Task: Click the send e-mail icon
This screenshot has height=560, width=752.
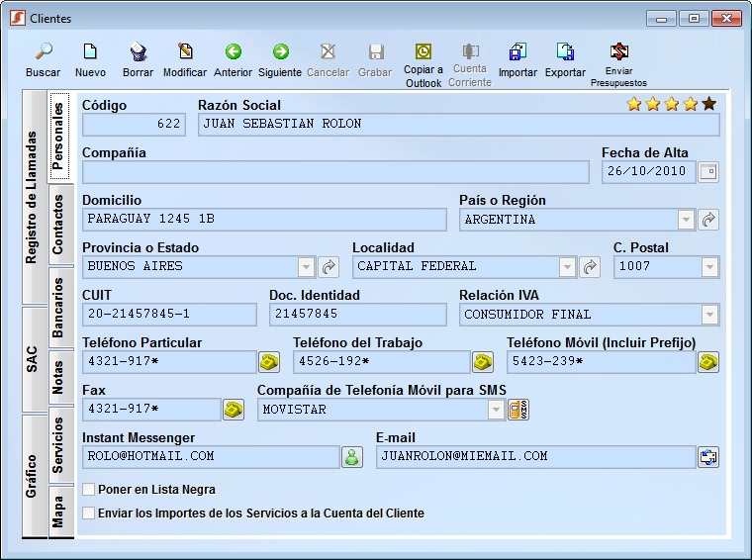Action: tap(708, 457)
